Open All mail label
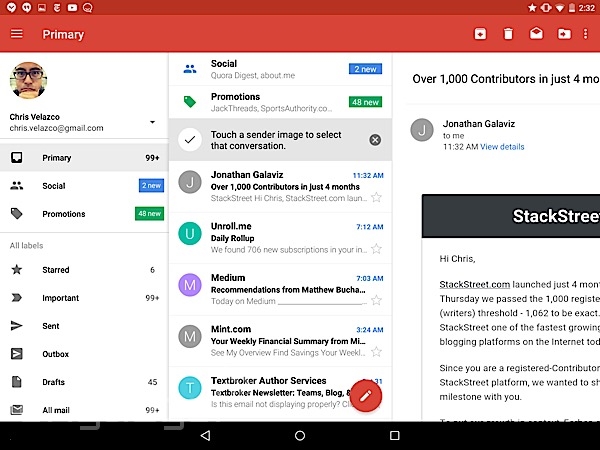600x450 pixels. coord(84,410)
